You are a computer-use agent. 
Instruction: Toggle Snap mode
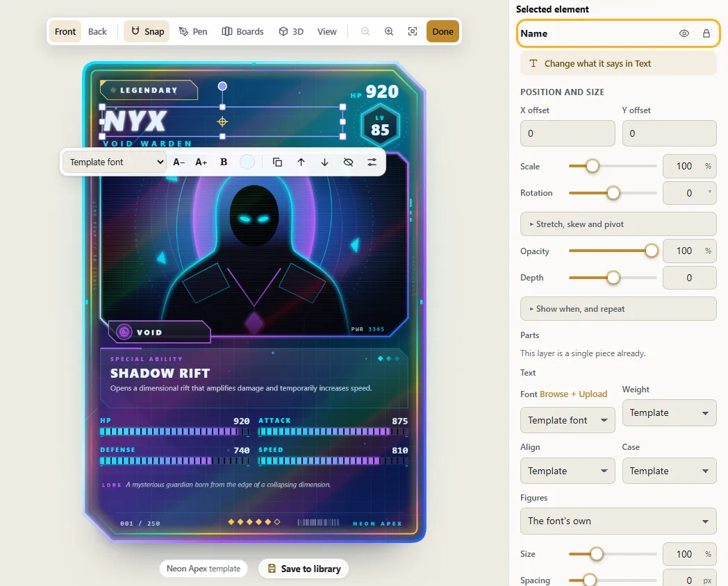147,31
